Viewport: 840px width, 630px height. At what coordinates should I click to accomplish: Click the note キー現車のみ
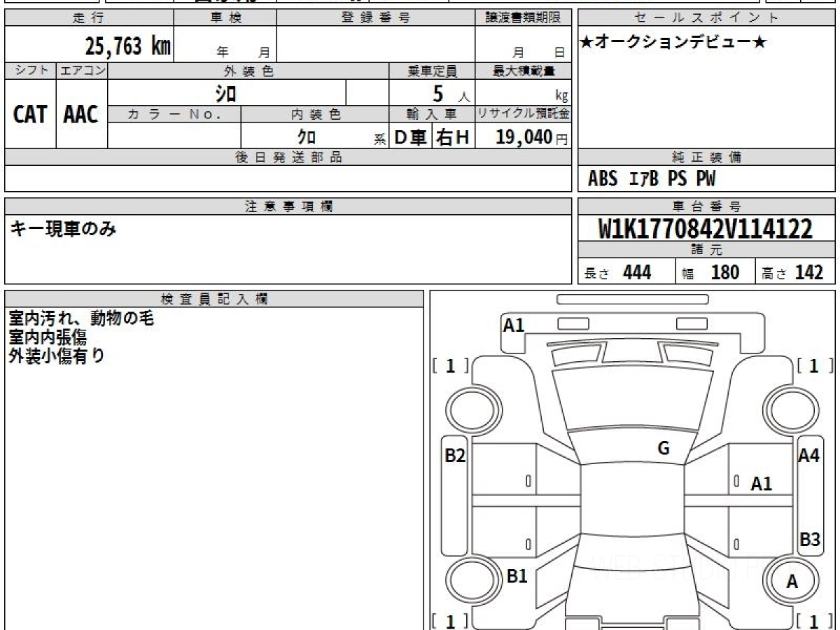62,228
